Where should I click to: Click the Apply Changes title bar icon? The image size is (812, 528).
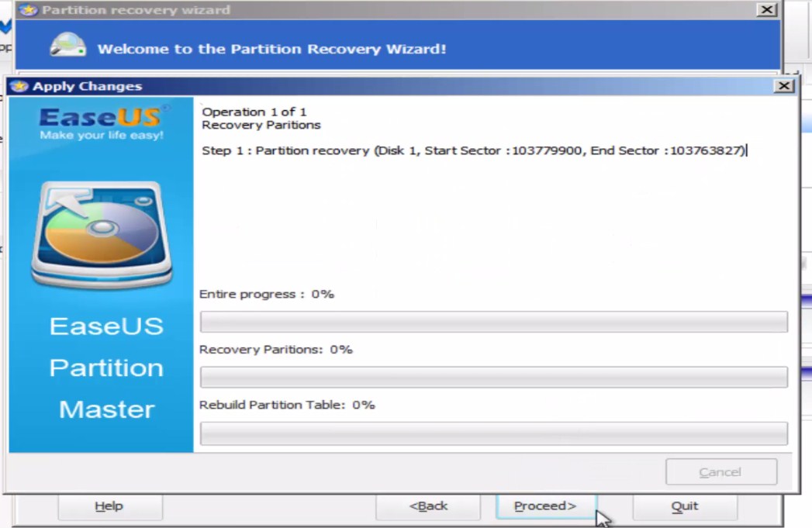[19, 86]
